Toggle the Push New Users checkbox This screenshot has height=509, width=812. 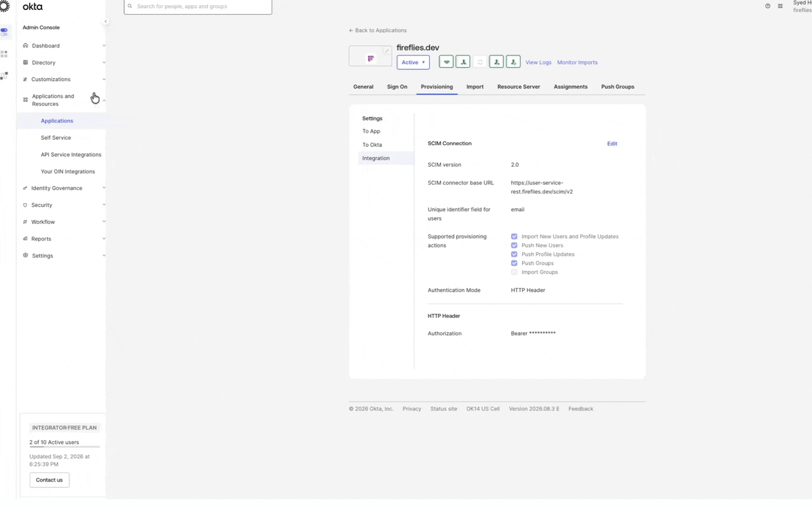pyautogui.click(x=514, y=246)
